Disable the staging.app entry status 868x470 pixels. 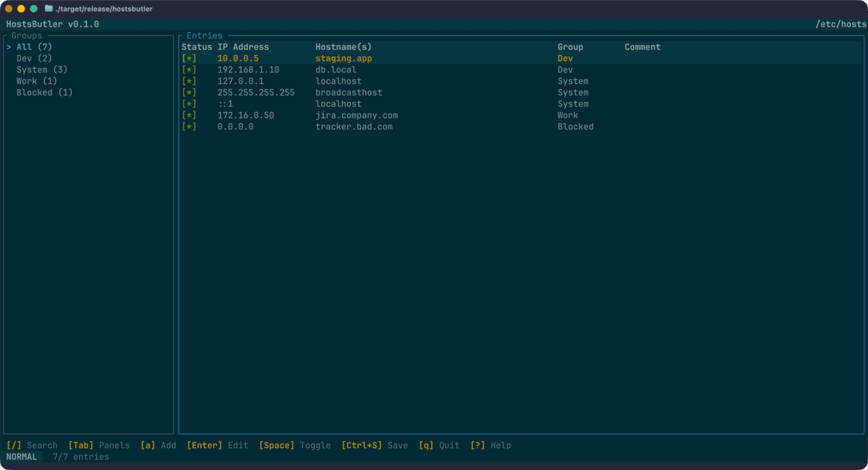[189, 58]
